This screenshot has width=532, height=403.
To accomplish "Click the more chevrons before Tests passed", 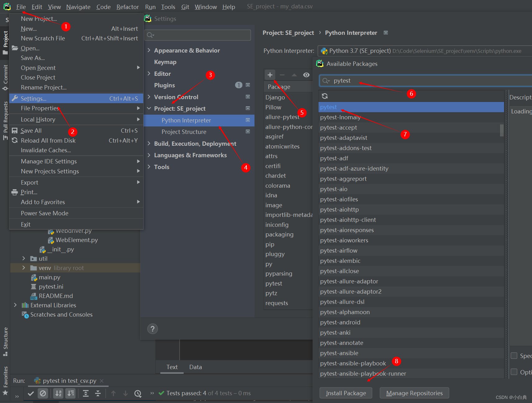I will pyautogui.click(x=152, y=393).
